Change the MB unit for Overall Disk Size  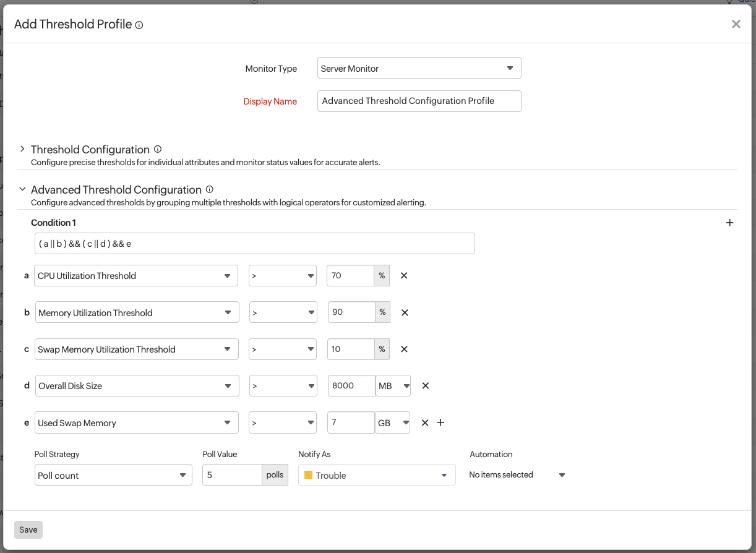pyautogui.click(x=393, y=386)
